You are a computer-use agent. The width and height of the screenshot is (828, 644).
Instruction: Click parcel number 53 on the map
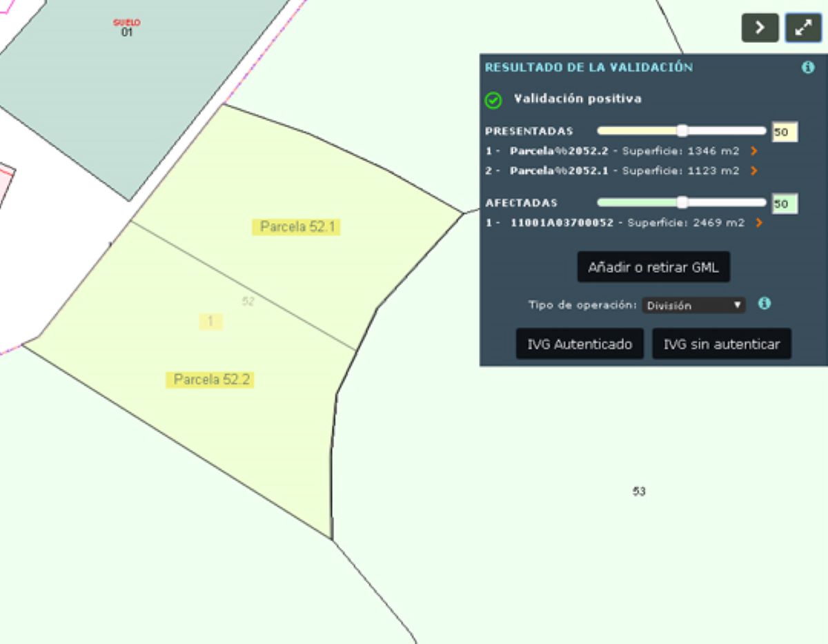(x=639, y=491)
